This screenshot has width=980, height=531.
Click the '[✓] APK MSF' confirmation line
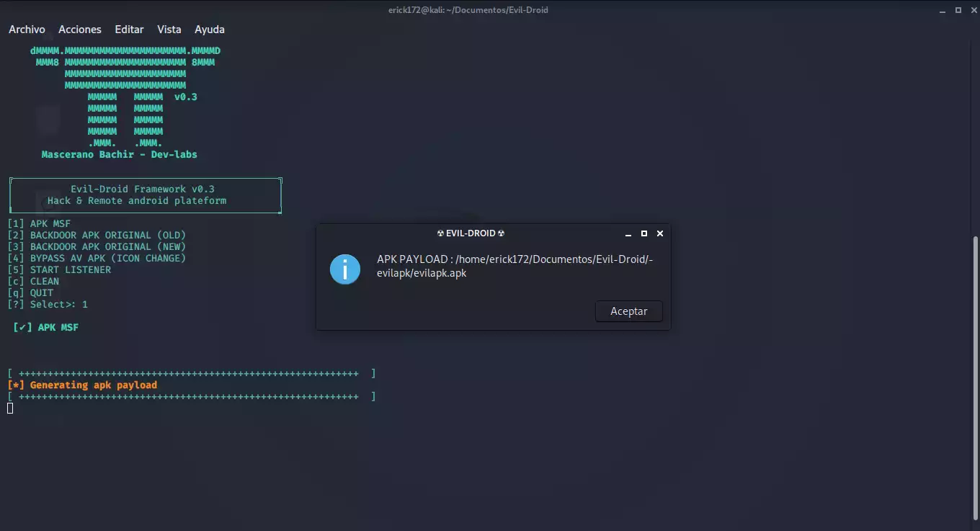coord(46,327)
